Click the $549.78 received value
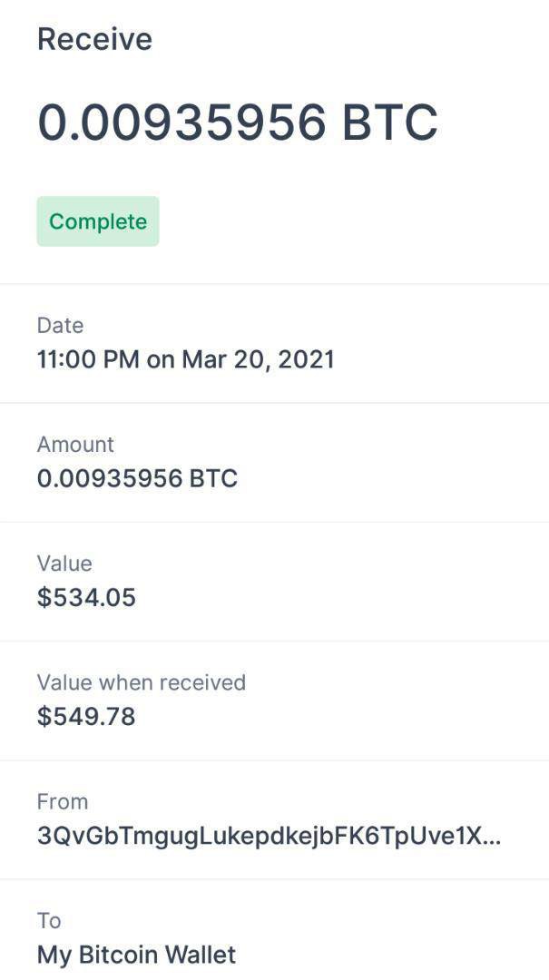Screen dimensions: 549x980 86,716
